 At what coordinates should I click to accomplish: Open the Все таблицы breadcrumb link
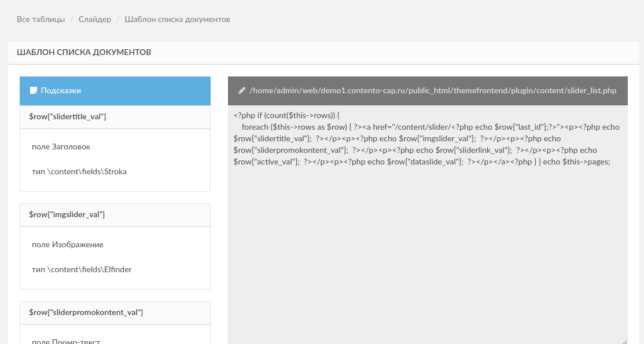(41, 19)
